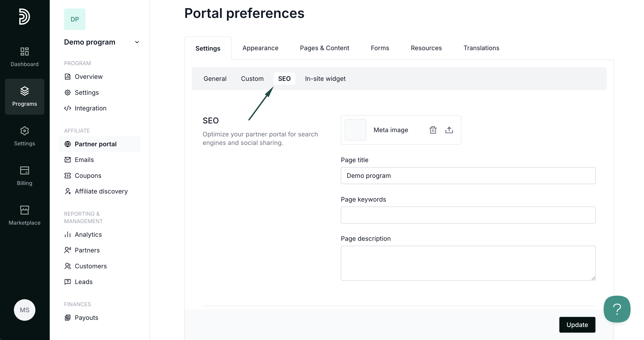Click the upload icon for Meta image

click(449, 130)
